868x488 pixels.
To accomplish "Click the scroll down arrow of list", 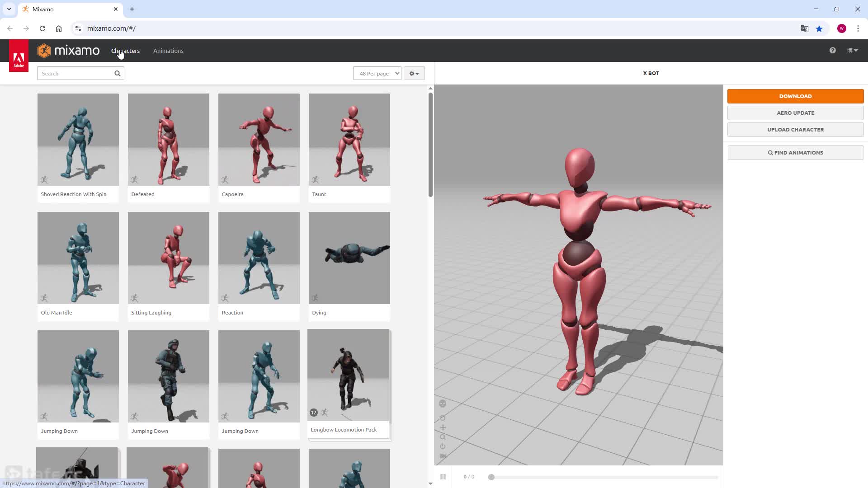I will click(430, 483).
